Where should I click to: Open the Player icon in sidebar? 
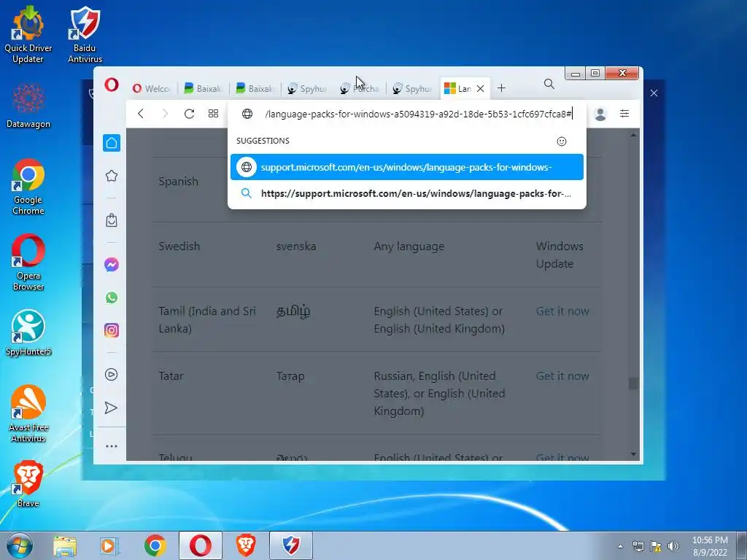point(112,374)
